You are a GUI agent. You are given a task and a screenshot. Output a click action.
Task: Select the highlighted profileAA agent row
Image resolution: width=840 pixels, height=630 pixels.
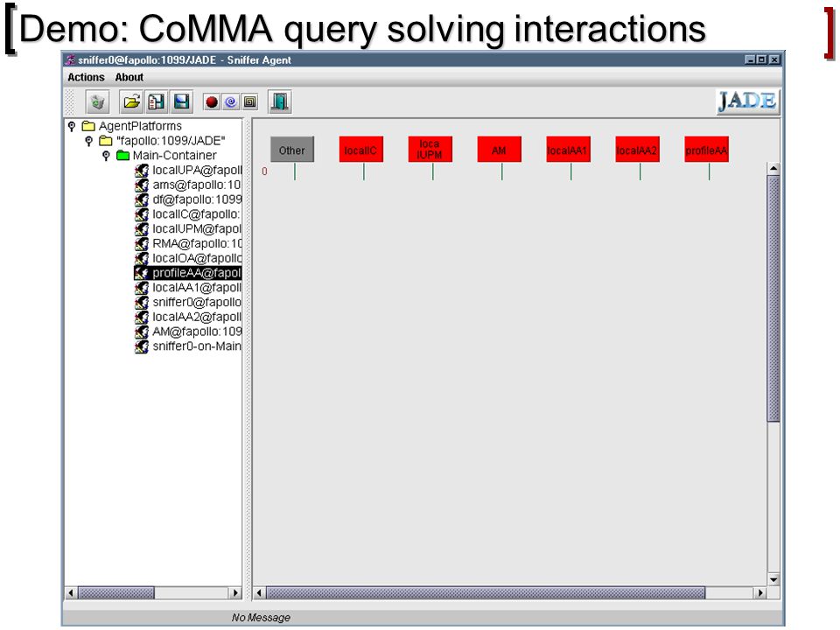point(187,273)
